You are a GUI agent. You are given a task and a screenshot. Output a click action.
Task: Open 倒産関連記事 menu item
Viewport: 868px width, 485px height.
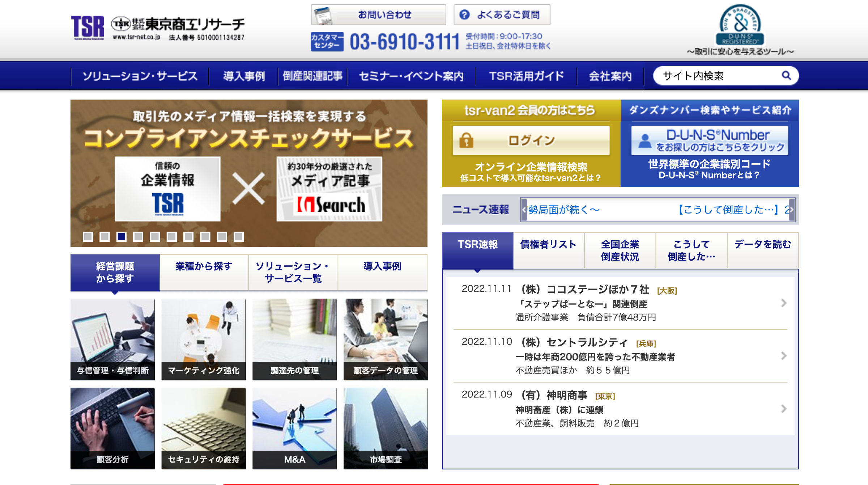coord(312,76)
